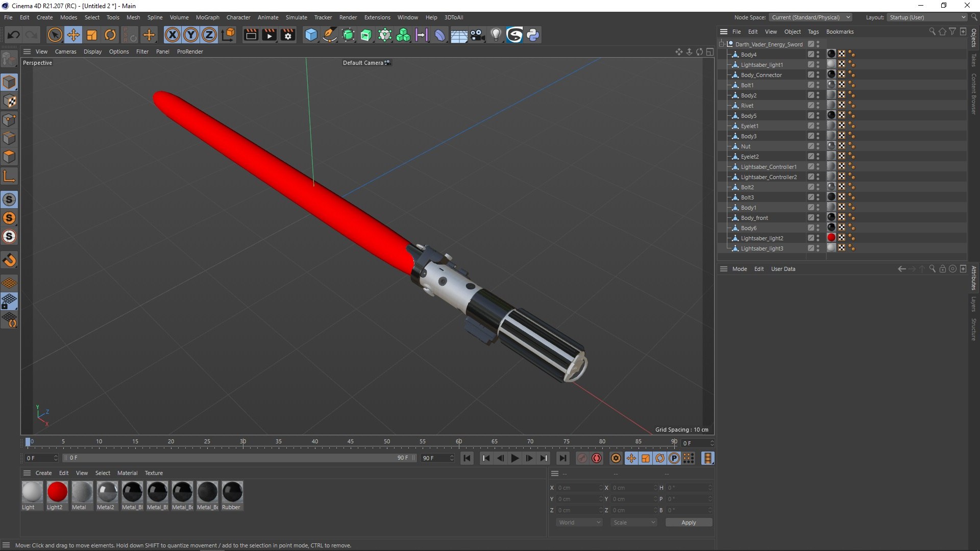Image resolution: width=980 pixels, height=551 pixels.
Task: Play the animation forwards
Action: (x=515, y=458)
